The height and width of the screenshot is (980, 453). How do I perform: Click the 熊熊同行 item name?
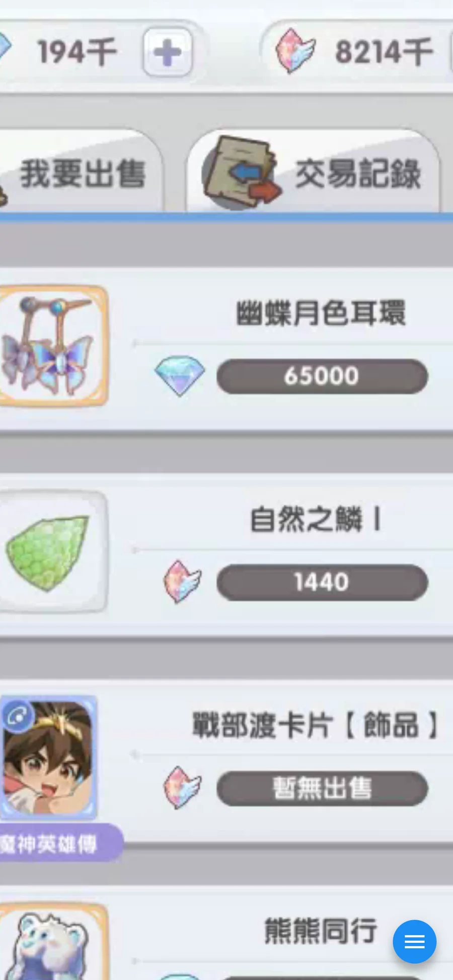click(x=321, y=931)
